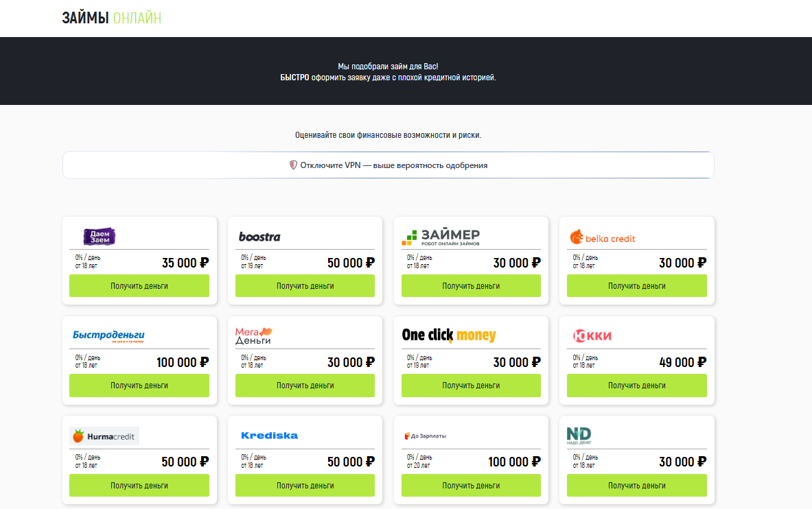The image size is (812, 509).
Task: Click 'Оценивайте свои финансовые возможности и риски.' text
Action: click(388, 135)
